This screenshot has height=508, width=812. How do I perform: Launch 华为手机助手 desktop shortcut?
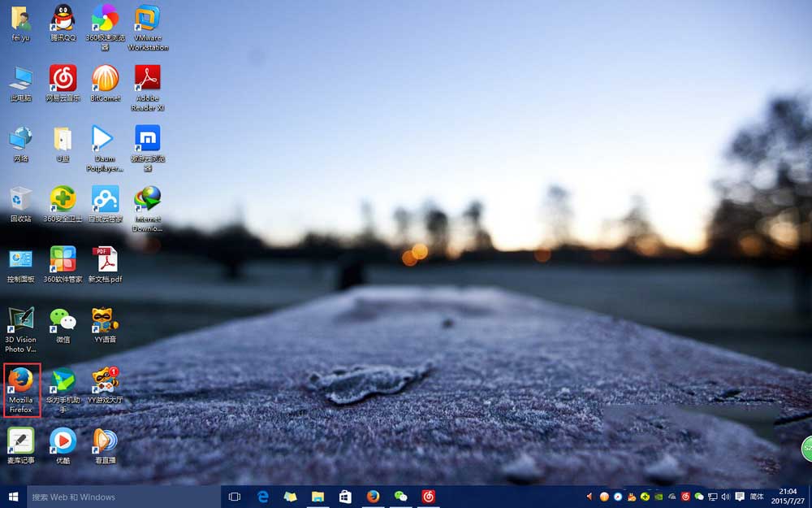pos(63,390)
